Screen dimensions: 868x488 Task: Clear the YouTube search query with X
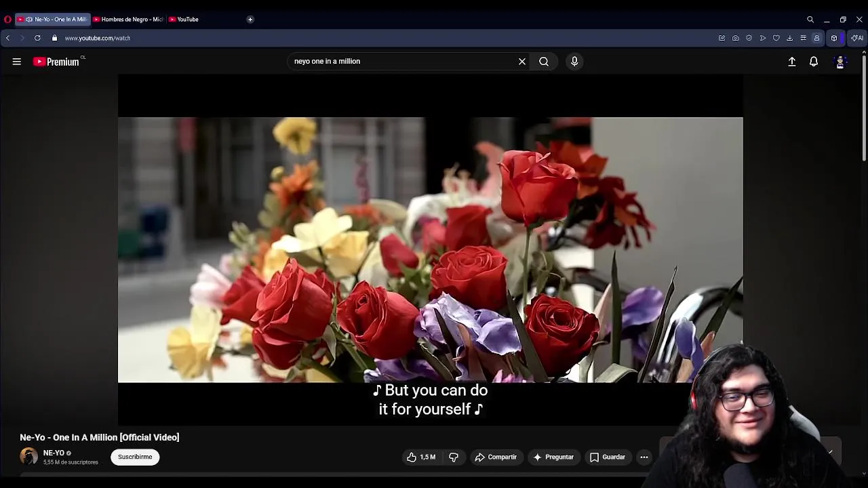click(522, 61)
